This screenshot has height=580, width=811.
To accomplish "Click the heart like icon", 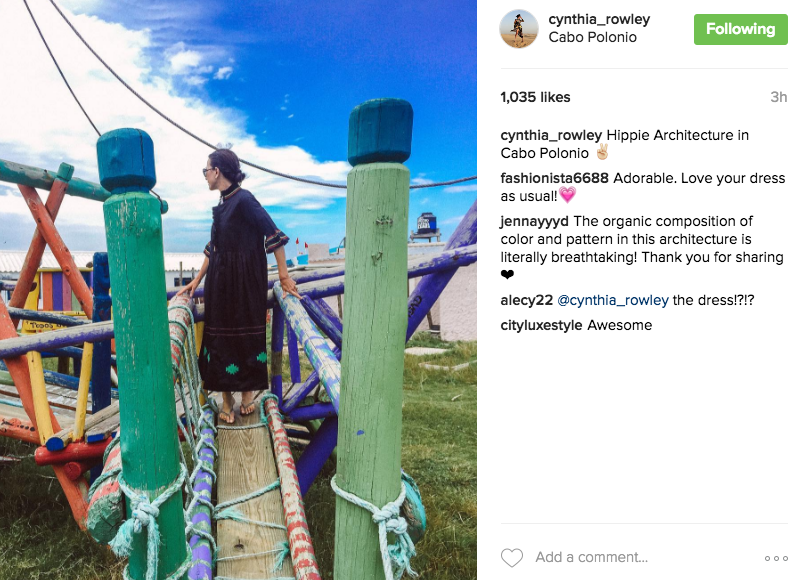I will tap(512, 557).
